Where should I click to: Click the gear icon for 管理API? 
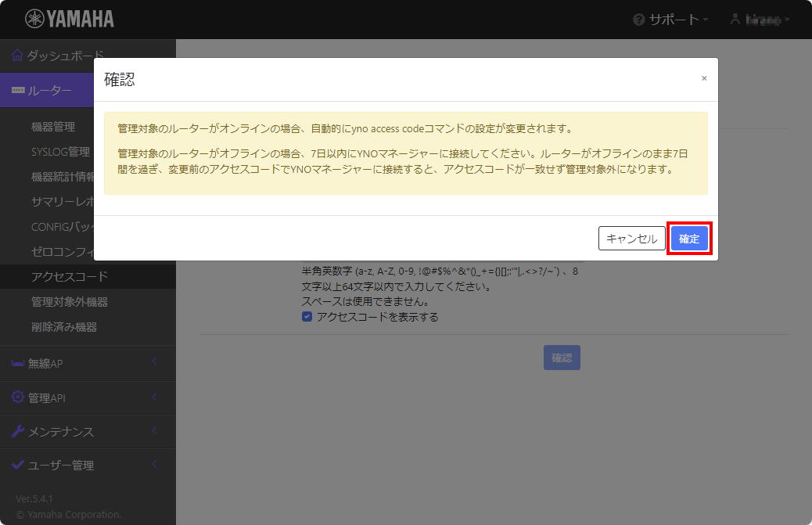coord(16,397)
